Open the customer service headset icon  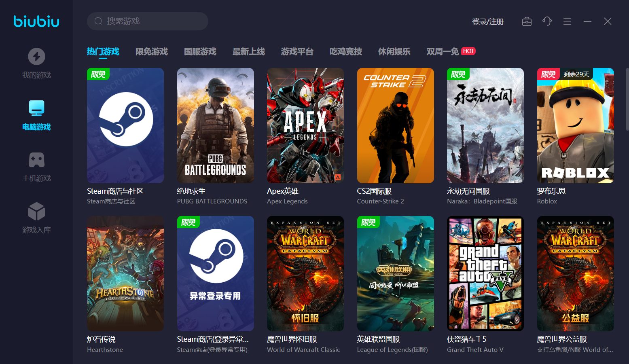547,21
